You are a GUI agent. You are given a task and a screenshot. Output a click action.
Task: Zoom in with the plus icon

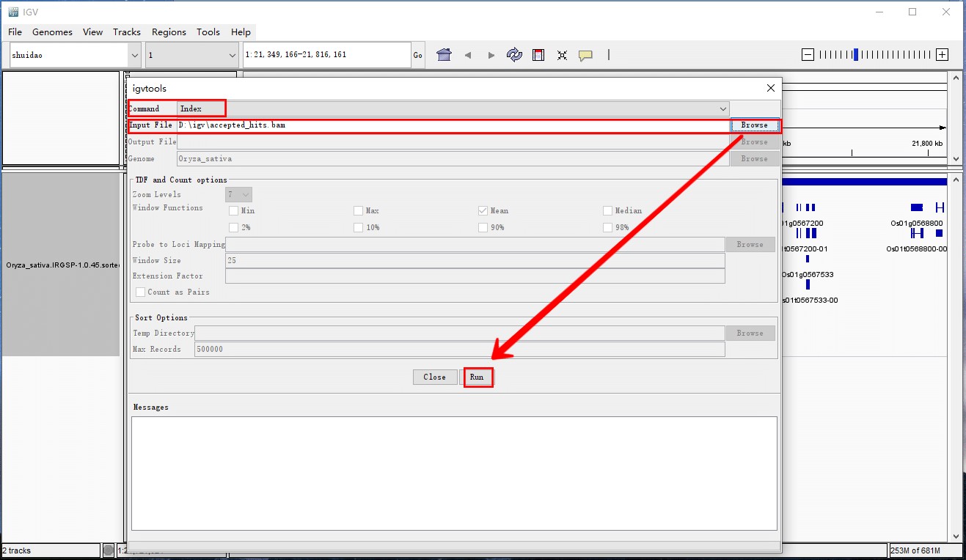[x=943, y=55]
